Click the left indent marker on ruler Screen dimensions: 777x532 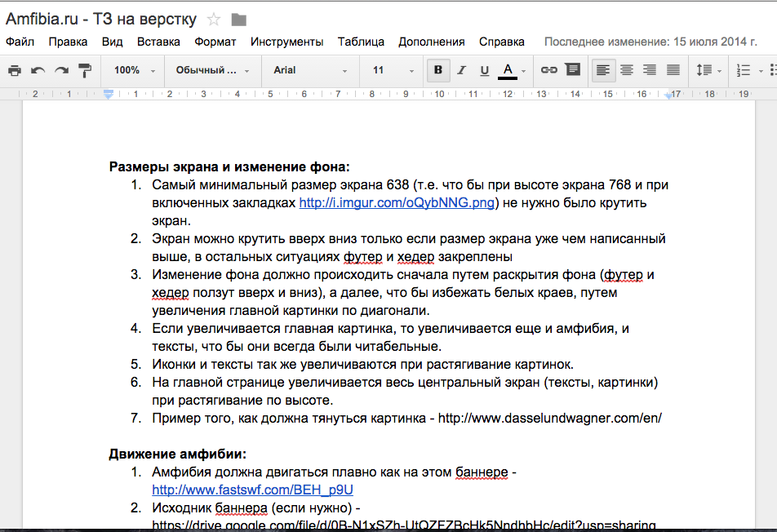(x=109, y=94)
